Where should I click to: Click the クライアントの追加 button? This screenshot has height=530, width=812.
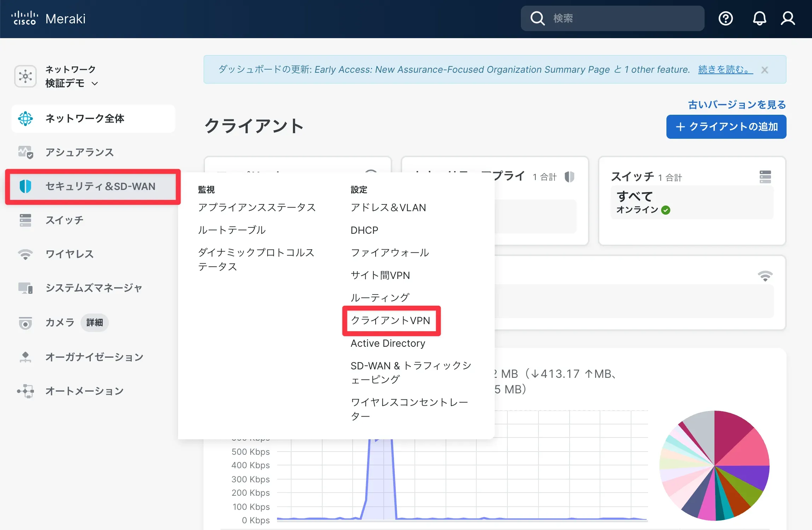coord(726,127)
